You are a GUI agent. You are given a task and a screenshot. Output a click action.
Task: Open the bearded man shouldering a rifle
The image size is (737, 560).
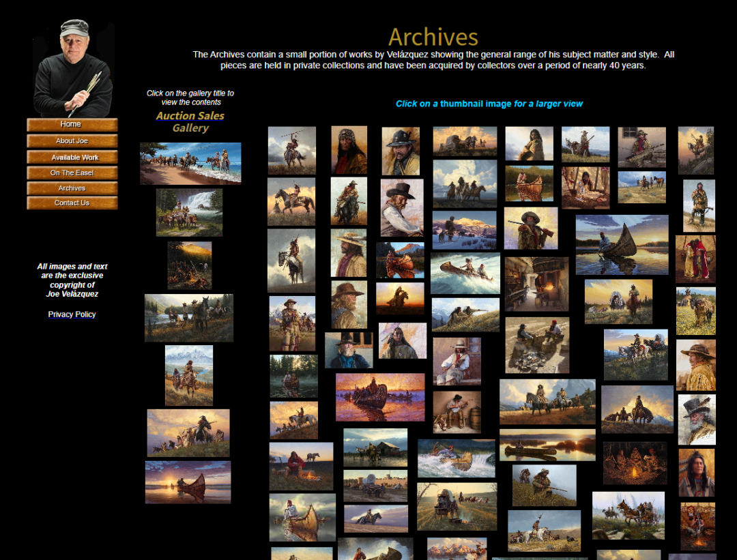click(531, 229)
